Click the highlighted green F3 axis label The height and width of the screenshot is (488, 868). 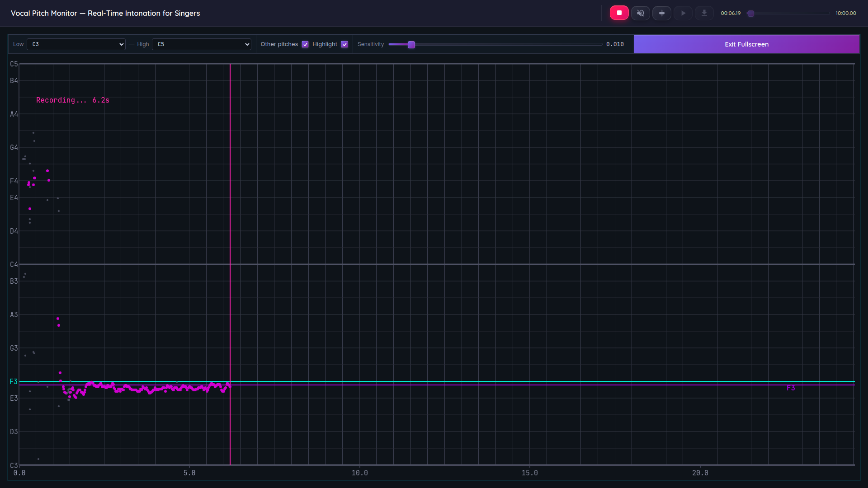tap(14, 382)
